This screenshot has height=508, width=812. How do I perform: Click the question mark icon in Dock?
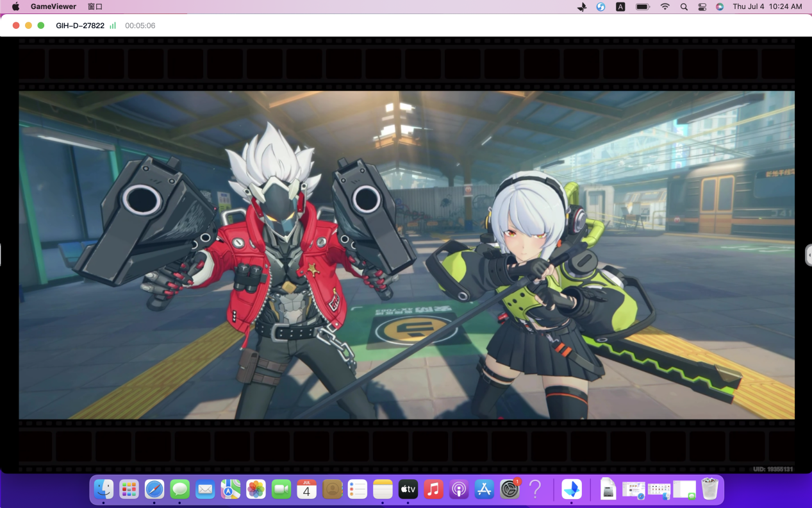point(535,489)
